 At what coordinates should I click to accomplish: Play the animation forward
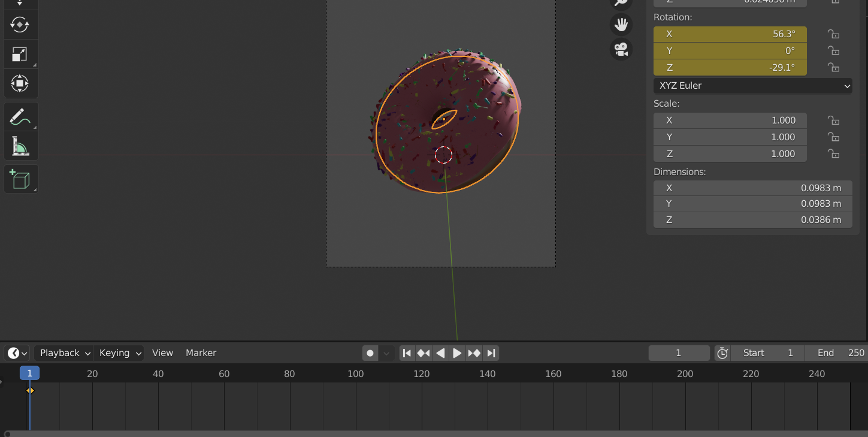(x=457, y=353)
